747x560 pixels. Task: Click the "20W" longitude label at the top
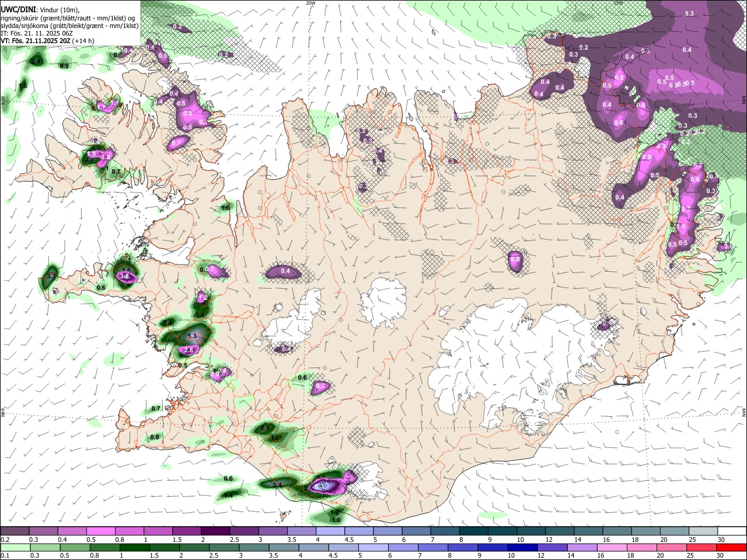point(310,3)
